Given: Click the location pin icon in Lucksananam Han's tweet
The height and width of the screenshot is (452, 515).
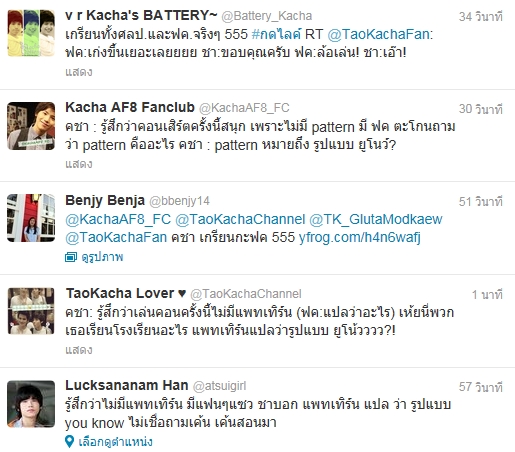Looking at the screenshot, I should (x=69, y=442).
